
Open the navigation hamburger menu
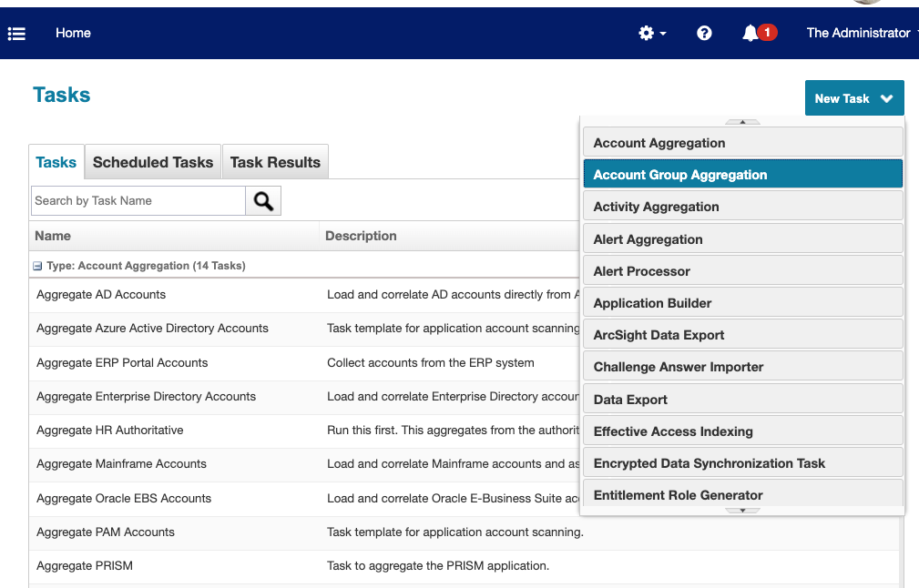coord(16,33)
